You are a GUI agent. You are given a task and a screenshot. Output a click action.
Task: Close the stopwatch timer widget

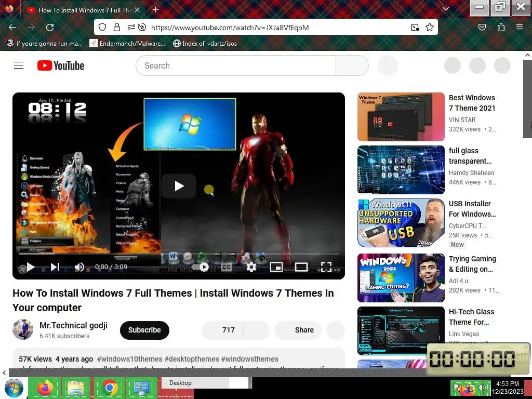tap(526, 347)
